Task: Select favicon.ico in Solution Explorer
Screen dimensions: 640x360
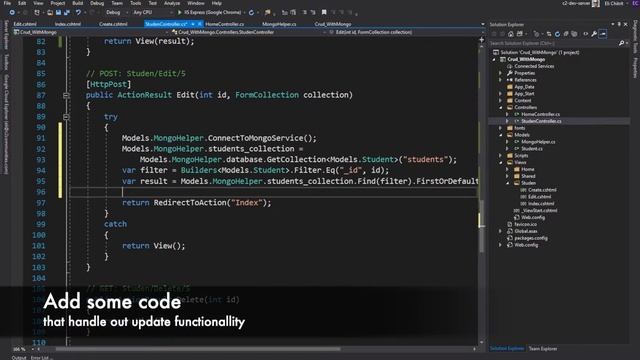Action: pyautogui.click(x=526, y=224)
